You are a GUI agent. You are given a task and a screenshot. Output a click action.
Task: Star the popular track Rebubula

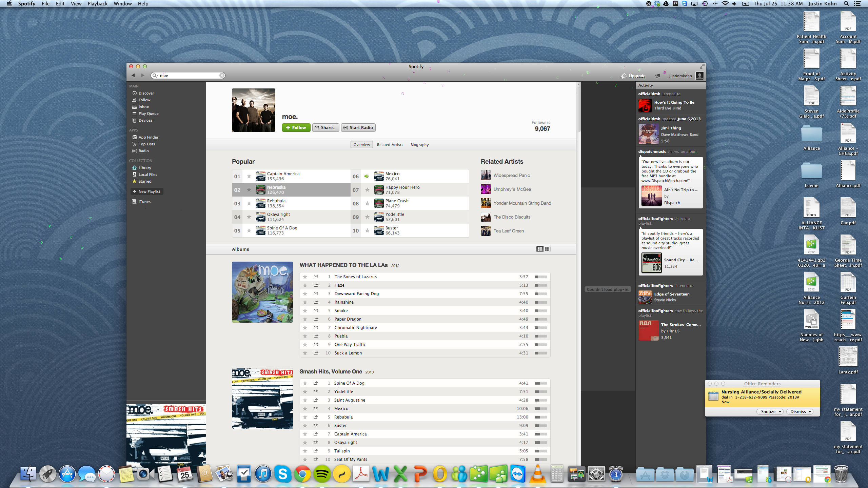tap(249, 203)
